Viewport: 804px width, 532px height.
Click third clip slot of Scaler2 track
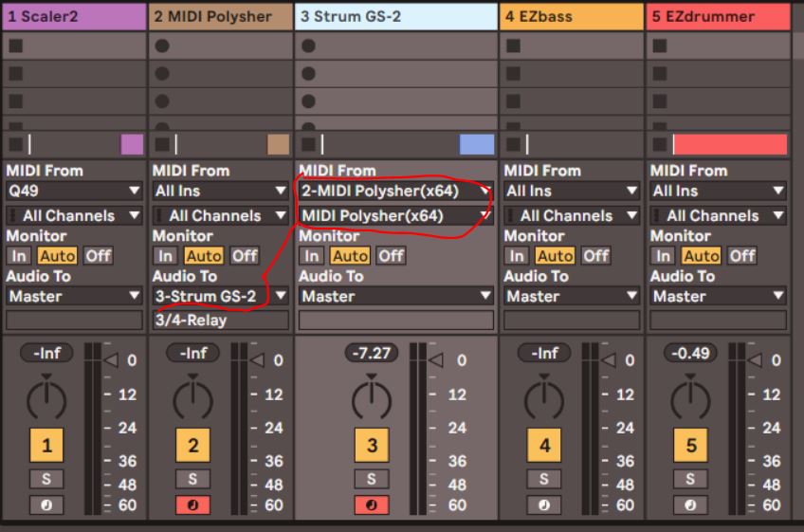74,101
